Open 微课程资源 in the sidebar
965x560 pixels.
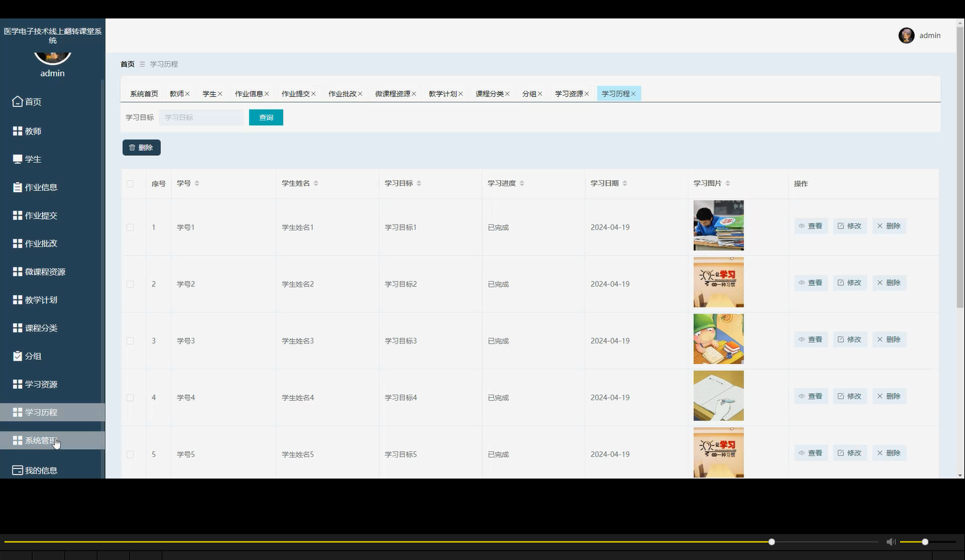pyautogui.click(x=52, y=272)
